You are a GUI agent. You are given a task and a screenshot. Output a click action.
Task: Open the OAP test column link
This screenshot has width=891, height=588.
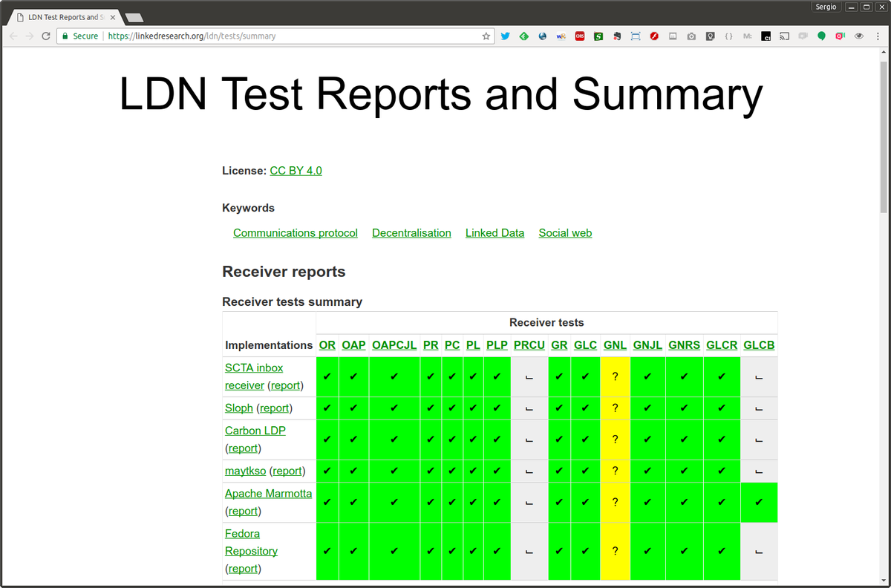[x=353, y=345]
